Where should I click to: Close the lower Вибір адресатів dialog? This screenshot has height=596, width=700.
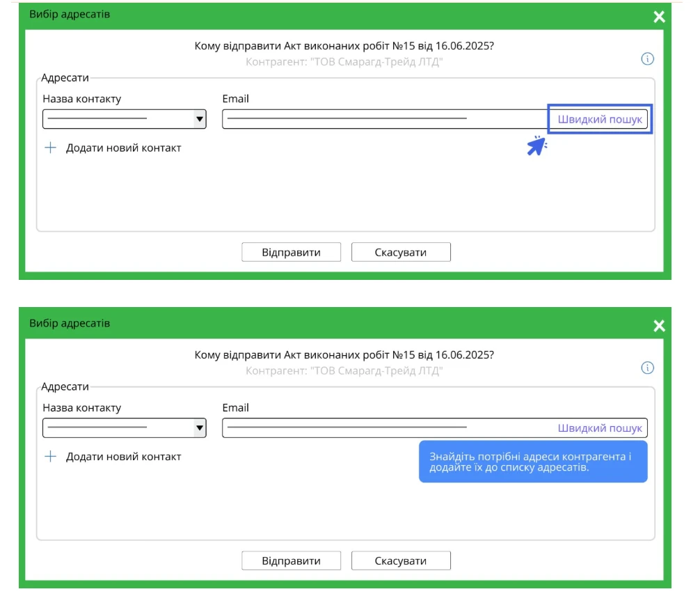pyautogui.click(x=659, y=326)
